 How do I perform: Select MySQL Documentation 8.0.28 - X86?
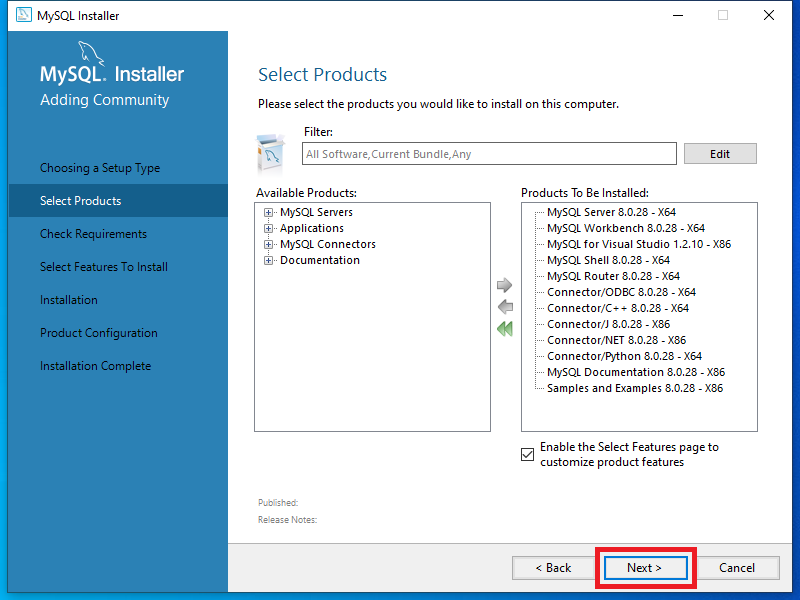click(636, 372)
